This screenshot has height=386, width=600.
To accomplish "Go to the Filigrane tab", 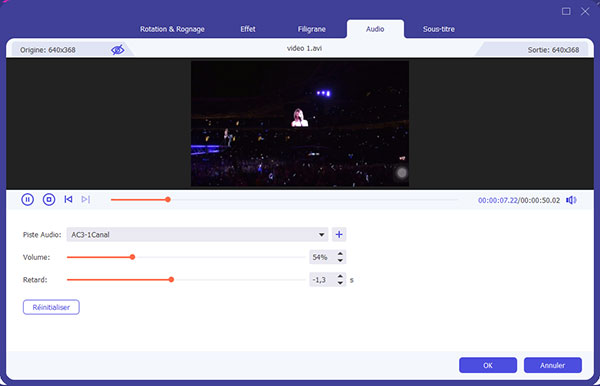I will click(311, 29).
